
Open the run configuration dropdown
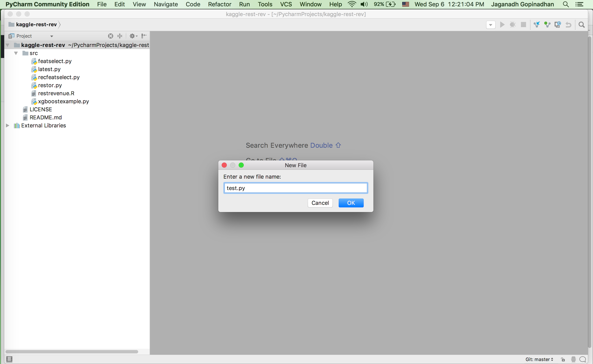[x=491, y=25]
